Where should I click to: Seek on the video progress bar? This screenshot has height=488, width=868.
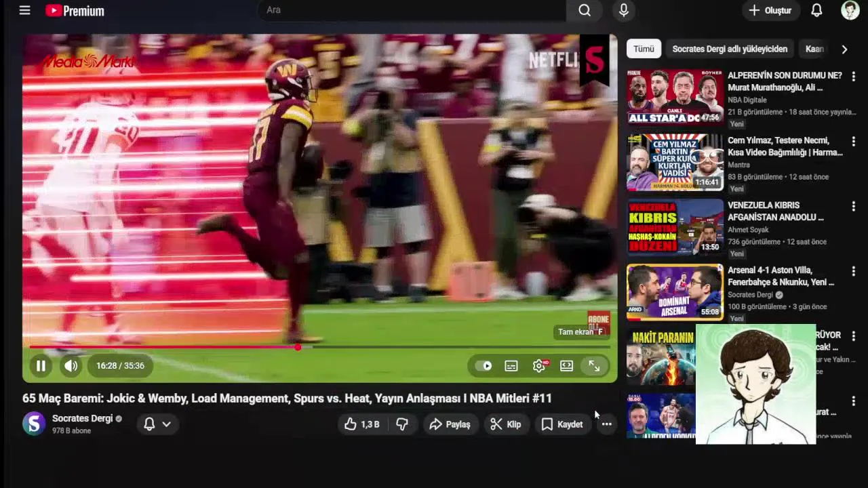319,347
